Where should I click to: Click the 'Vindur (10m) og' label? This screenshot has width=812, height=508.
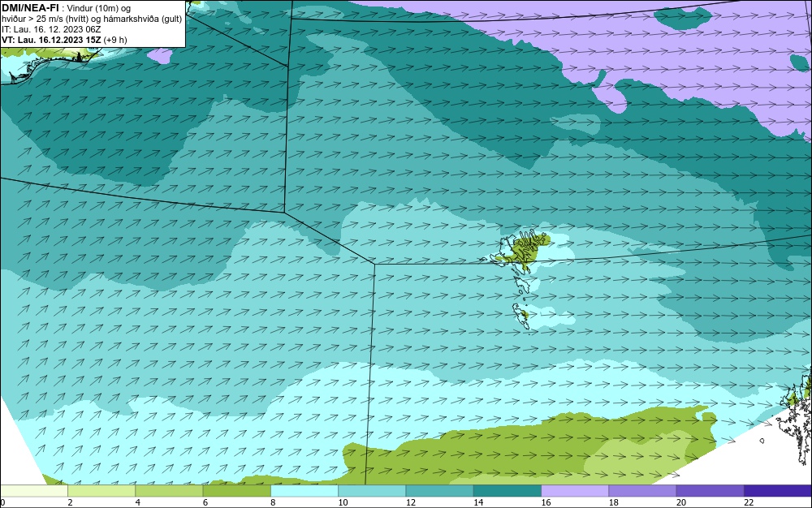click(x=99, y=8)
